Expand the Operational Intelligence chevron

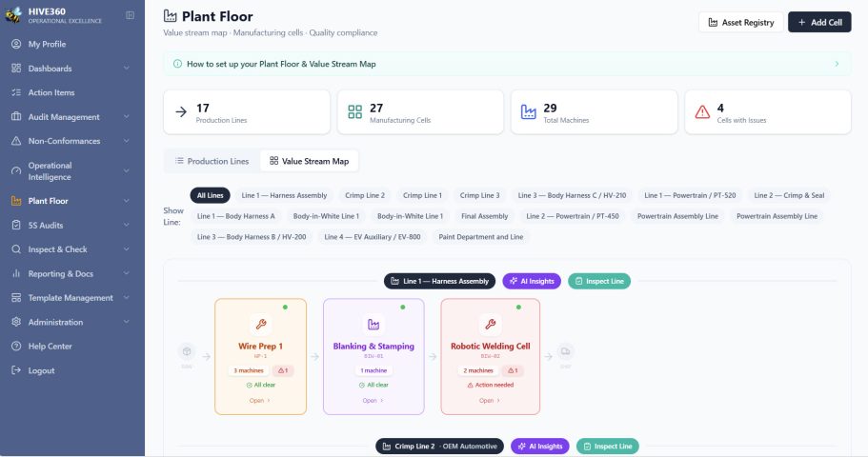coord(126,171)
